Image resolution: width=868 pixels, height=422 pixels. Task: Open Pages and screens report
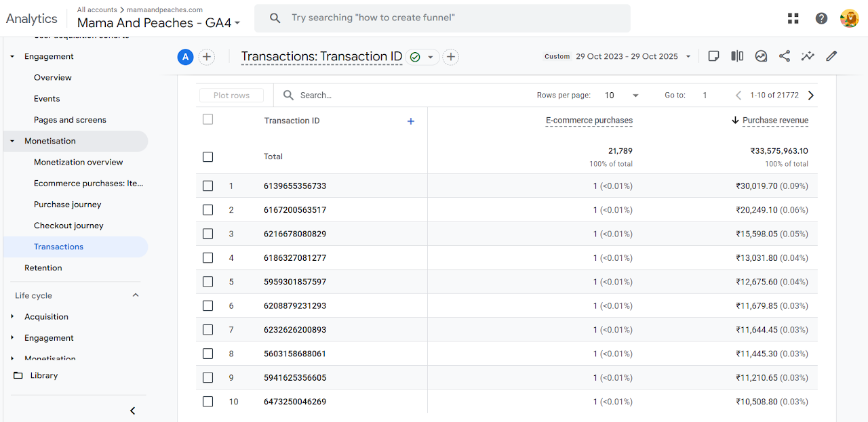click(70, 120)
